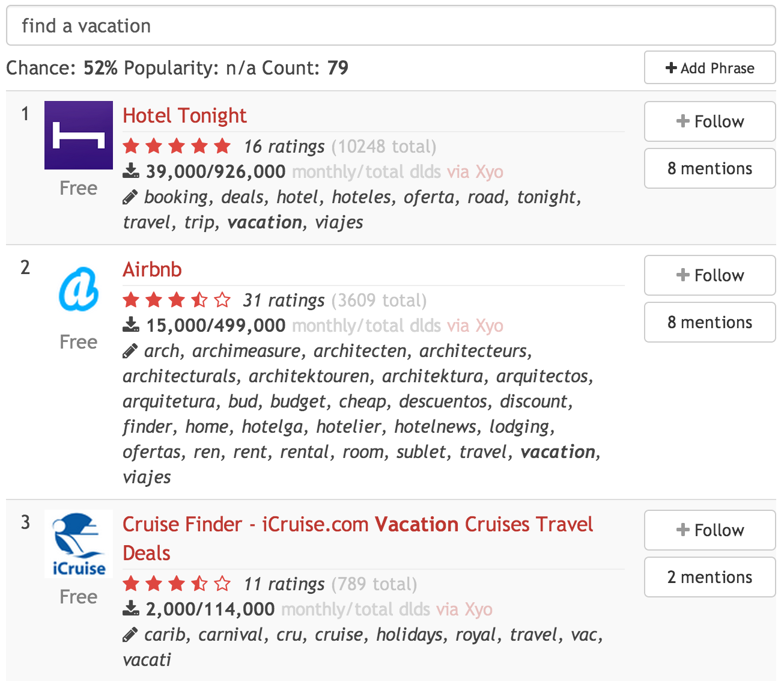Follow the Cruise Finder app
Viewport: 784px width, 681px height.
click(710, 530)
